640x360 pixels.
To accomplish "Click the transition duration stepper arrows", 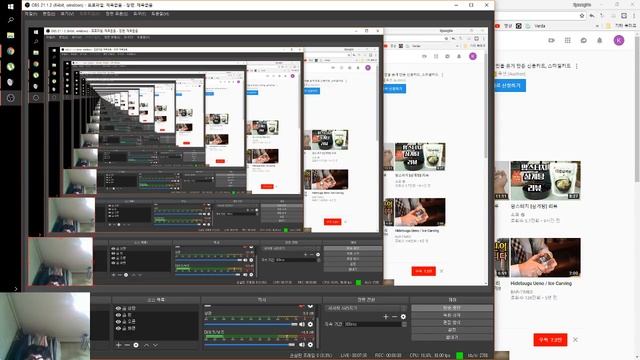I will 404,324.
